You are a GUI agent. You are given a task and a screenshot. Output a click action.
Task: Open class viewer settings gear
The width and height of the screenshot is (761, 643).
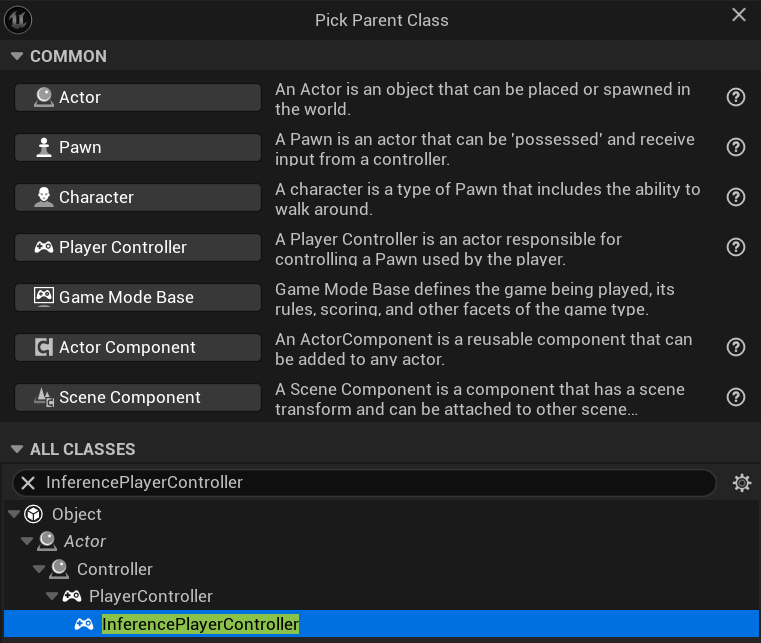(741, 483)
